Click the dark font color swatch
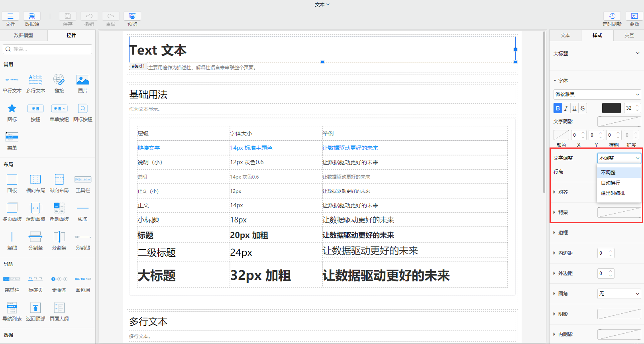This screenshot has height=344, width=644. click(x=611, y=108)
